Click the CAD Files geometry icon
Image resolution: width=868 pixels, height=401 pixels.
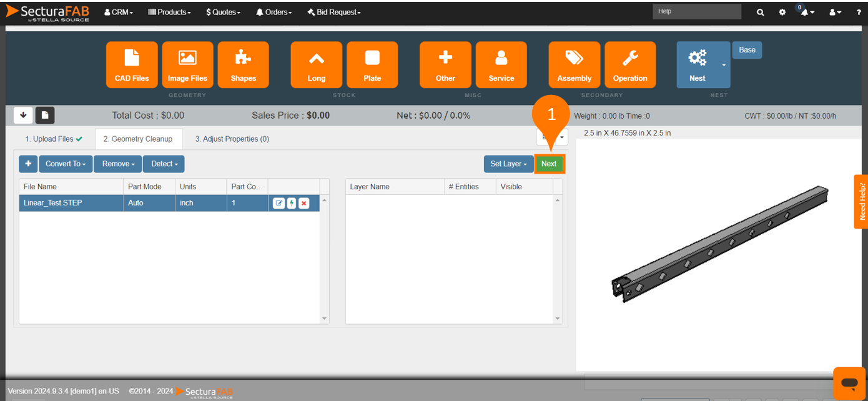[x=132, y=65]
